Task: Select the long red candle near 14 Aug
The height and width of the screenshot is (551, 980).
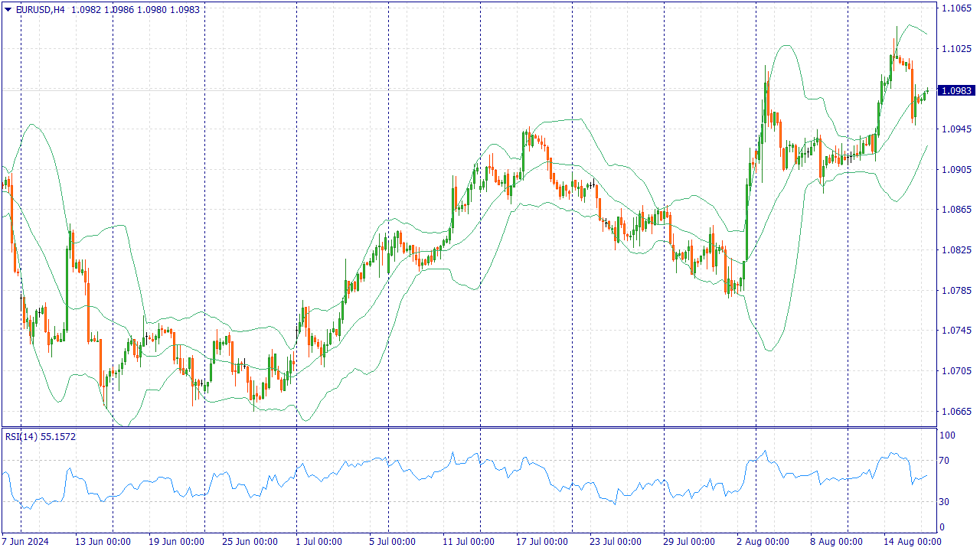Action: (911, 92)
